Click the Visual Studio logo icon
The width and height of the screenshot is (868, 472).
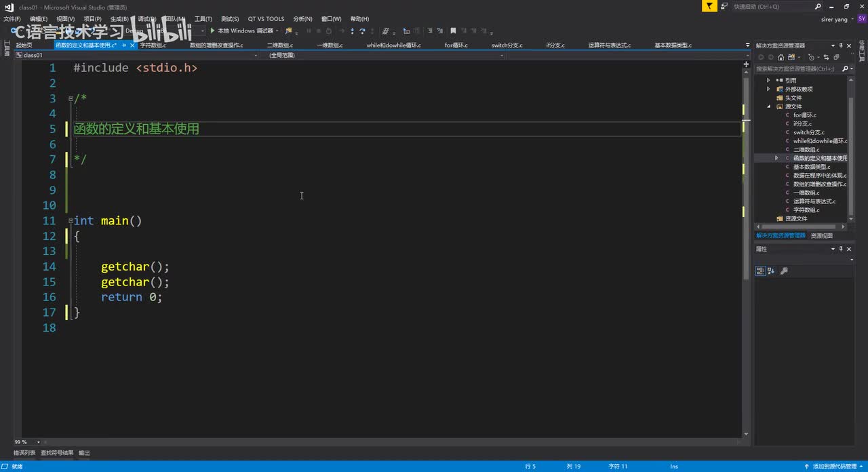coord(8,7)
